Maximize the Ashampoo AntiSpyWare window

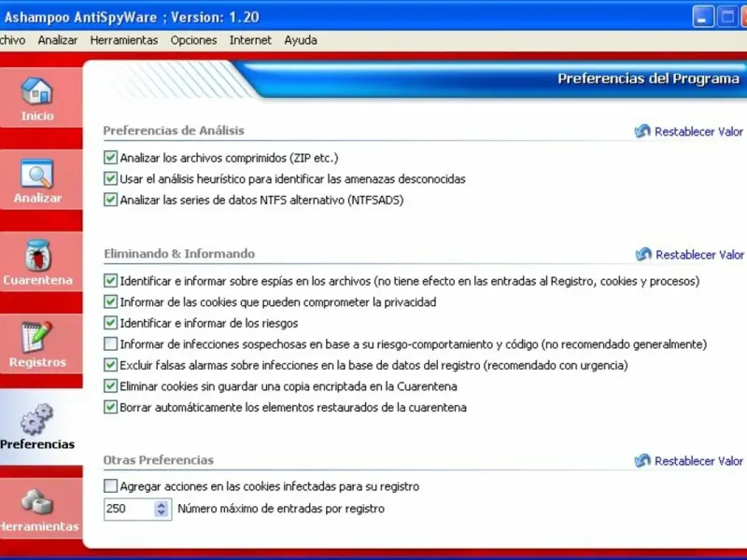click(x=727, y=17)
